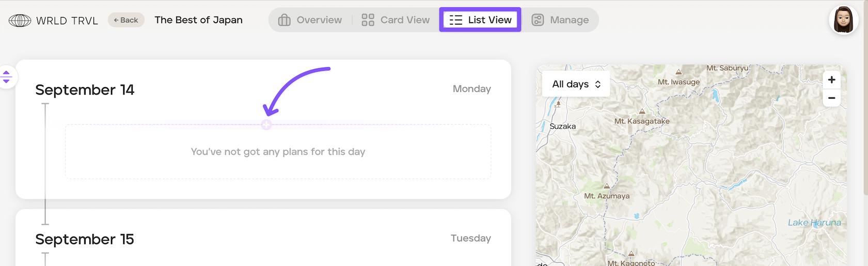Go back using the Back button

126,20
